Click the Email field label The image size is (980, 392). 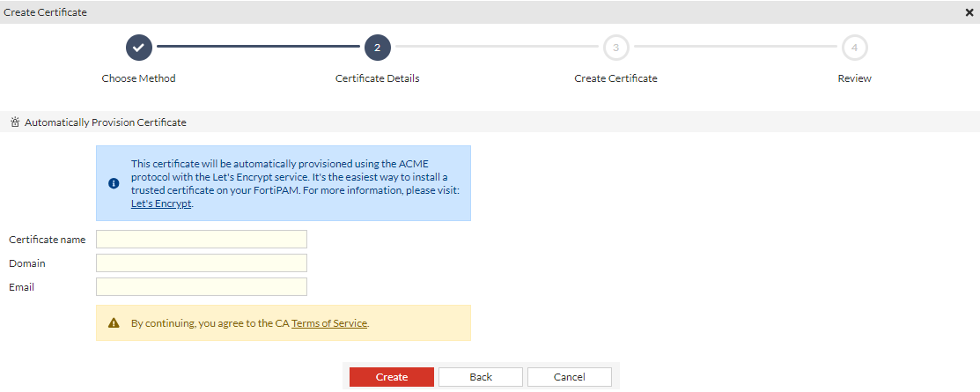pyautogui.click(x=22, y=287)
